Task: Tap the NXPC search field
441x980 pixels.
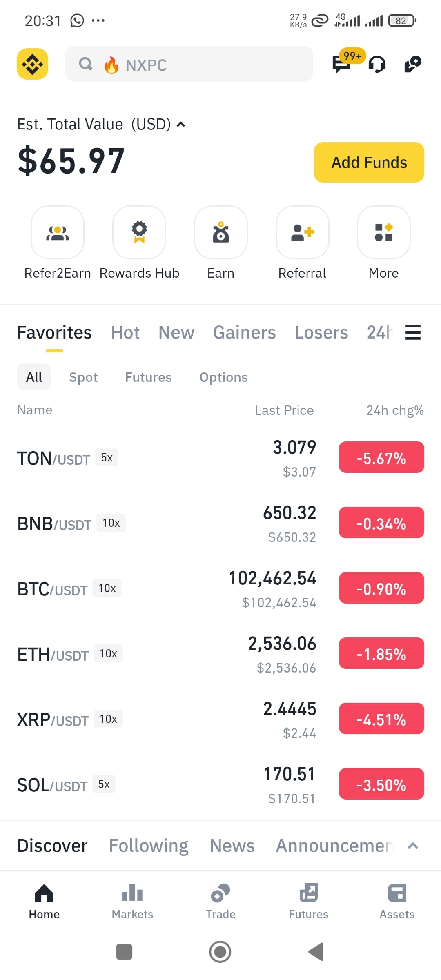Action: click(x=189, y=64)
